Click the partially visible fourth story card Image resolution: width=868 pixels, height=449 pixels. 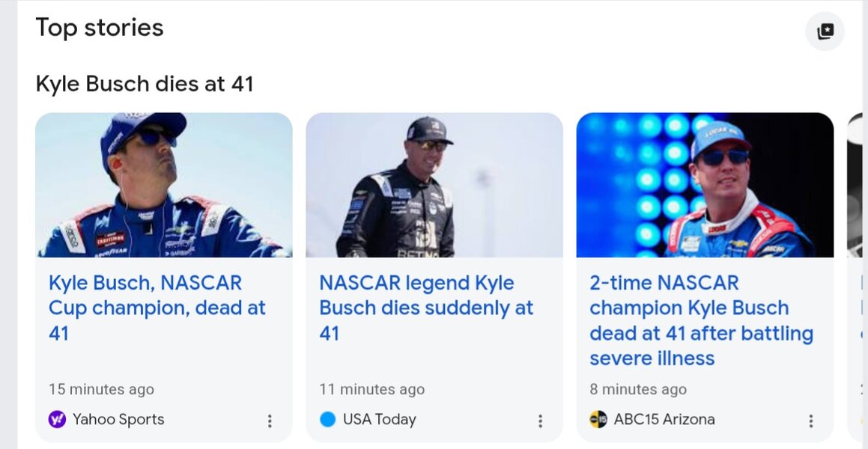tap(856, 276)
